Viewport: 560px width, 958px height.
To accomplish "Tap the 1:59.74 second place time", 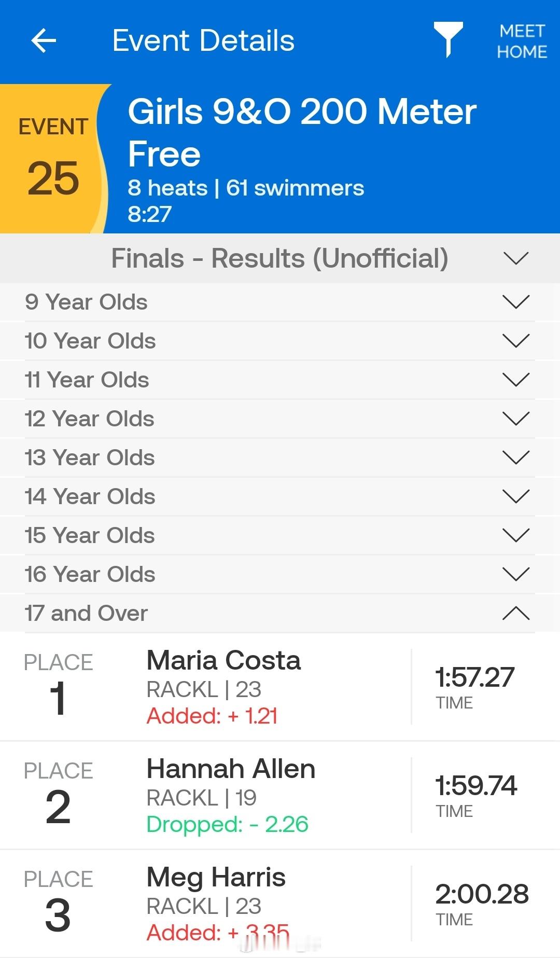I will coord(476,786).
